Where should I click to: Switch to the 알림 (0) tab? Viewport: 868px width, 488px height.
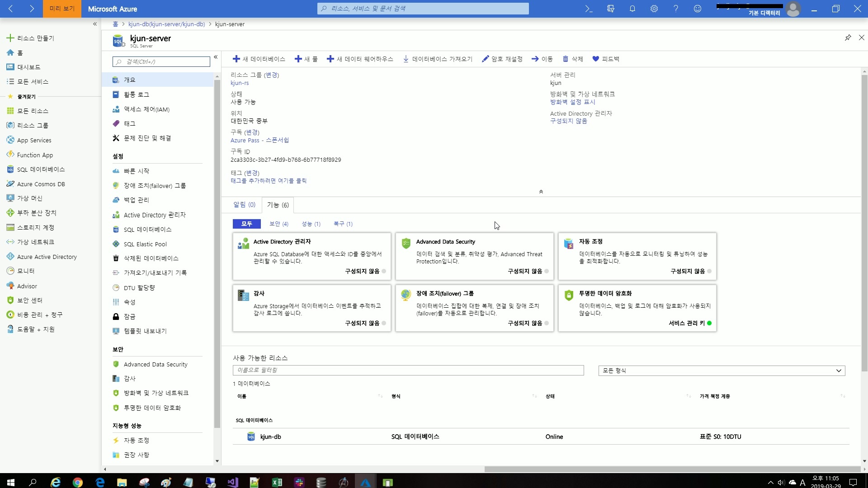(244, 205)
